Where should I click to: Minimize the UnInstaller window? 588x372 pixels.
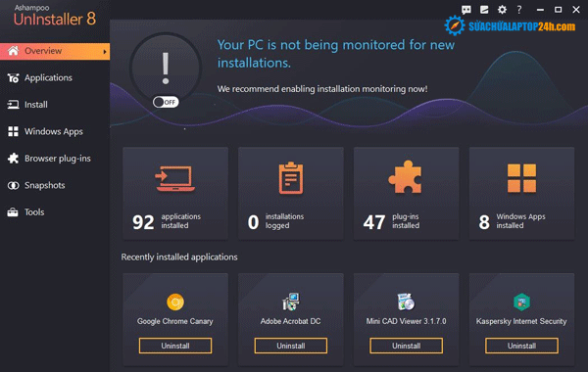pyautogui.click(x=540, y=10)
